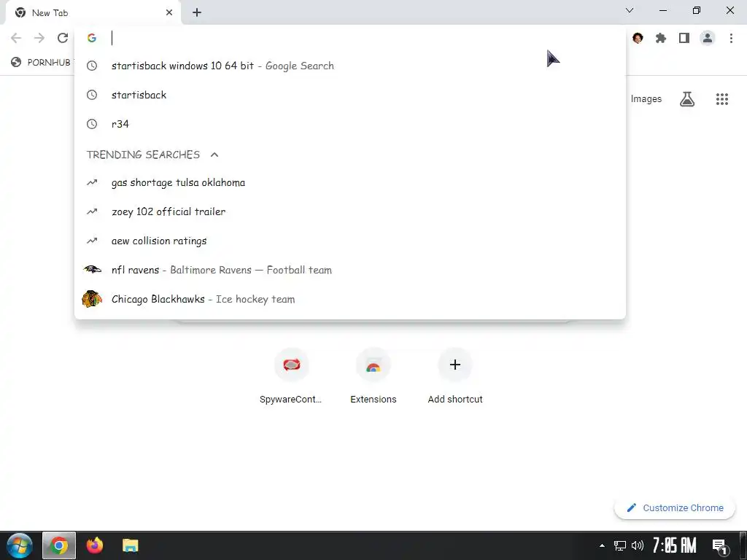
Task: Close the New Tab tab
Action: pos(169,13)
